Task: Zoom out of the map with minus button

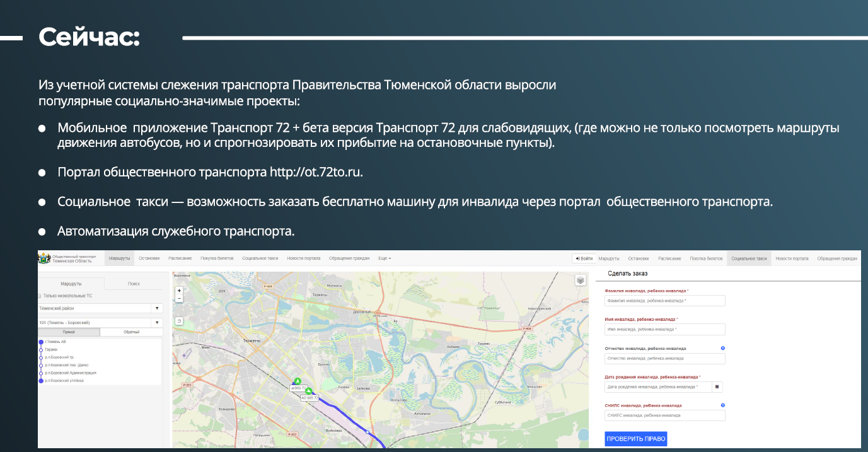Action: [180, 299]
